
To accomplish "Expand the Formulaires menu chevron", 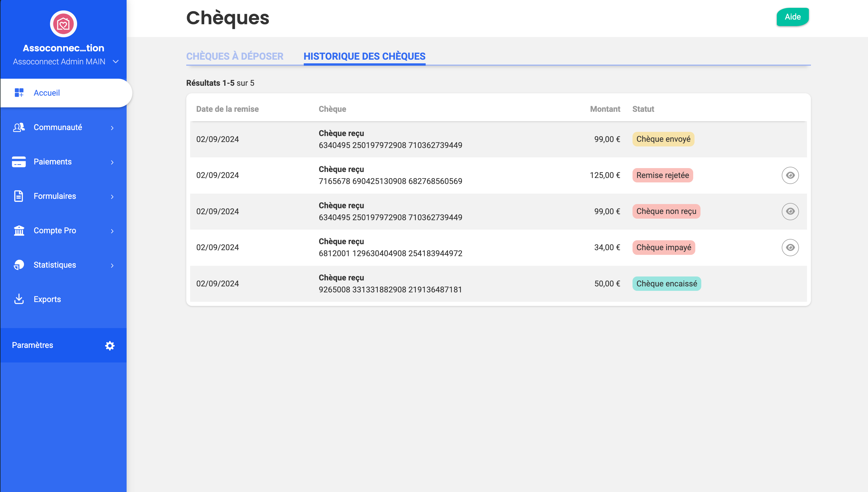I will [112, 197].
